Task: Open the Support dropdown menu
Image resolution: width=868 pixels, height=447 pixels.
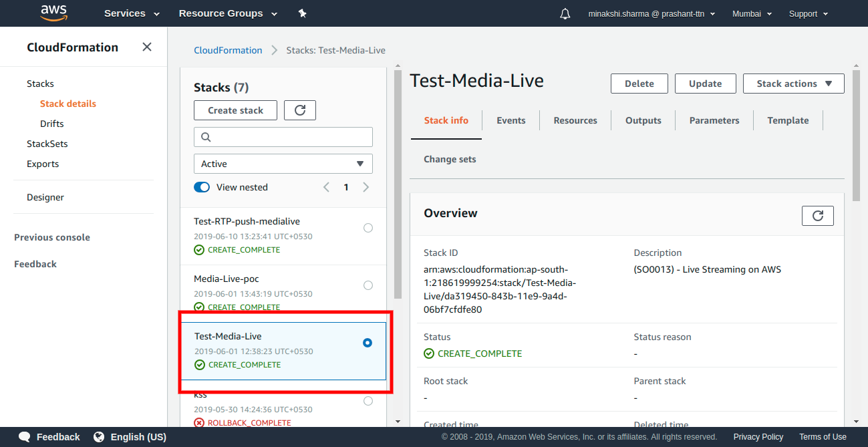Action: (x=809, y=13)
